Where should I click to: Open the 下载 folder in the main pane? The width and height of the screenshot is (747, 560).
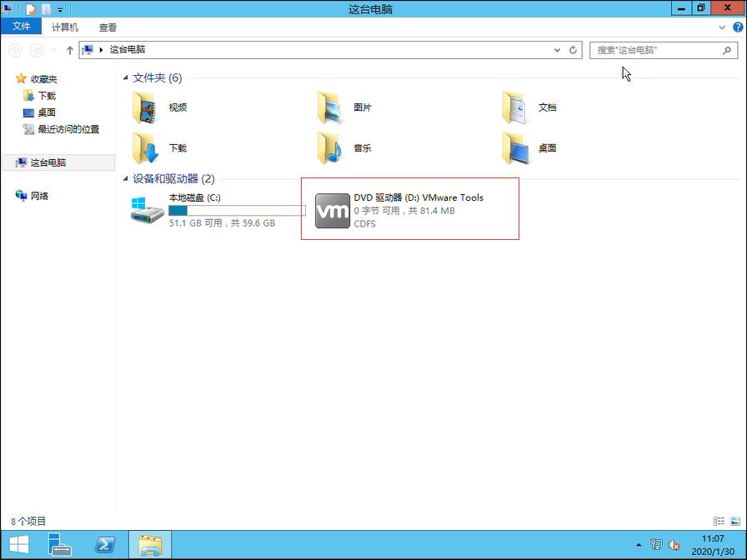(x=179, y=148)
